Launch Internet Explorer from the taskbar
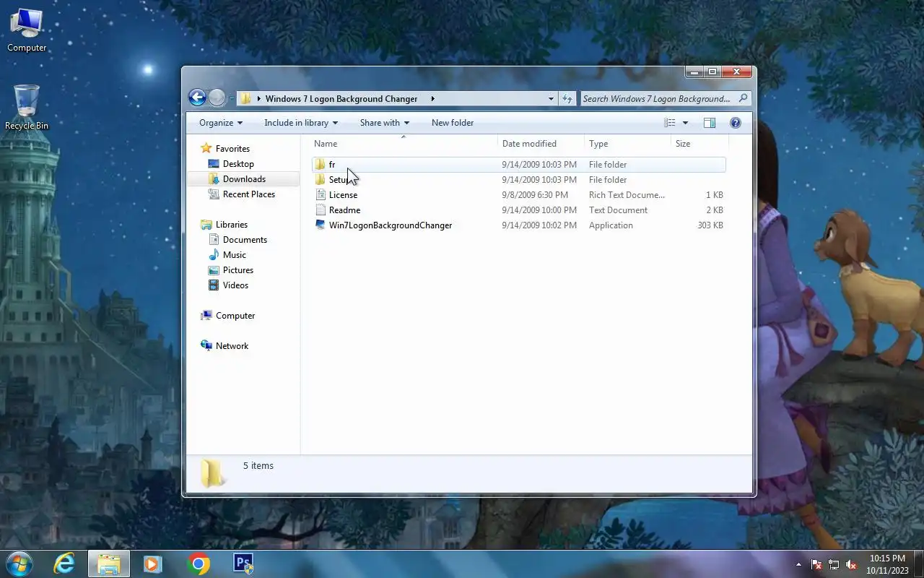Image resolution: width=924 pixels, height=578 pixels. coord(64,564)
